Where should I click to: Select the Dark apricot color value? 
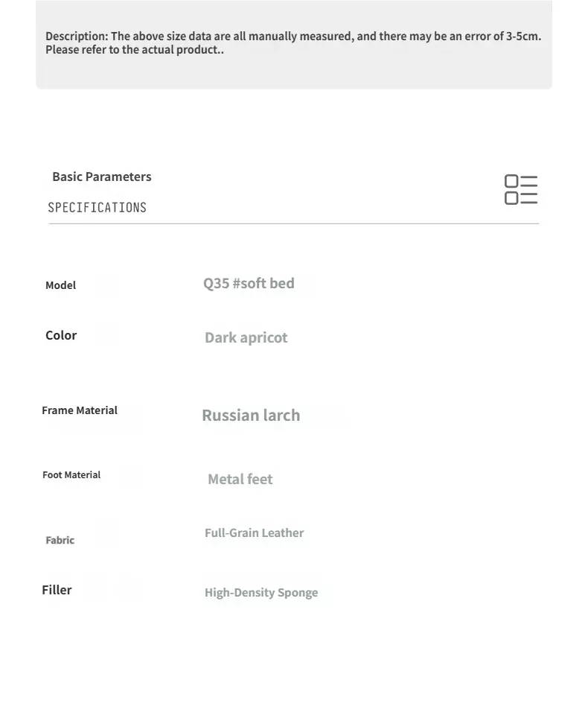(246, 338)
